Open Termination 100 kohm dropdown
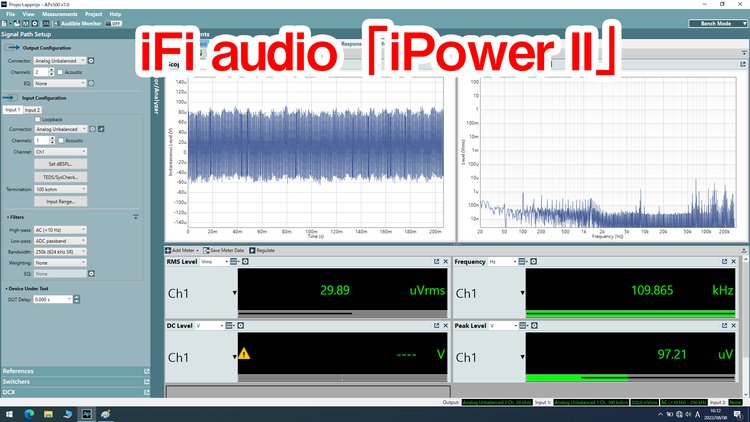 (61, 189)
